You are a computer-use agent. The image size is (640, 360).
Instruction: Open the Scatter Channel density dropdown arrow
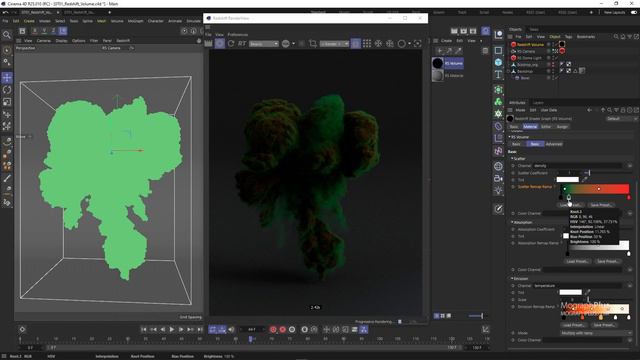(630, 166)
